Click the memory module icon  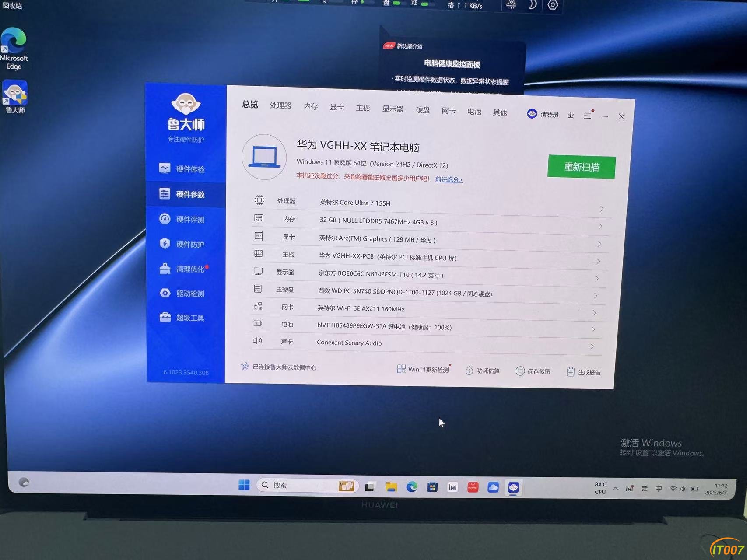pos(259,218)
